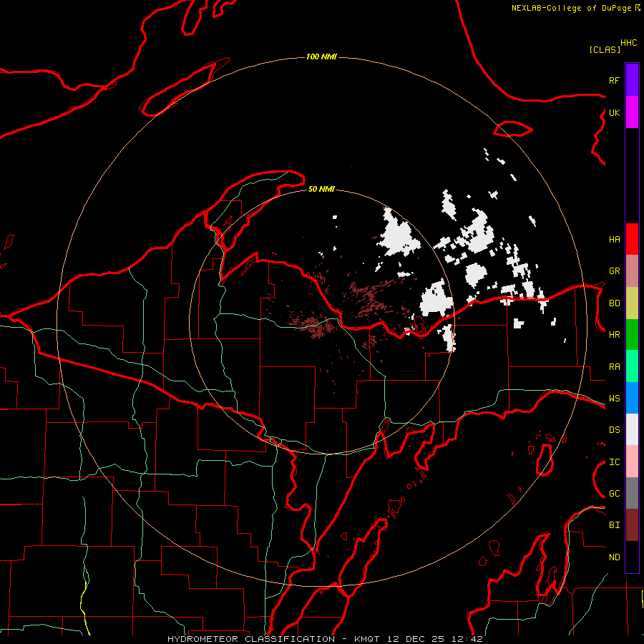Viewport: 644px width, 644px height.
Task: Click the "GR" legend label
Action: (x=614, y=271)
